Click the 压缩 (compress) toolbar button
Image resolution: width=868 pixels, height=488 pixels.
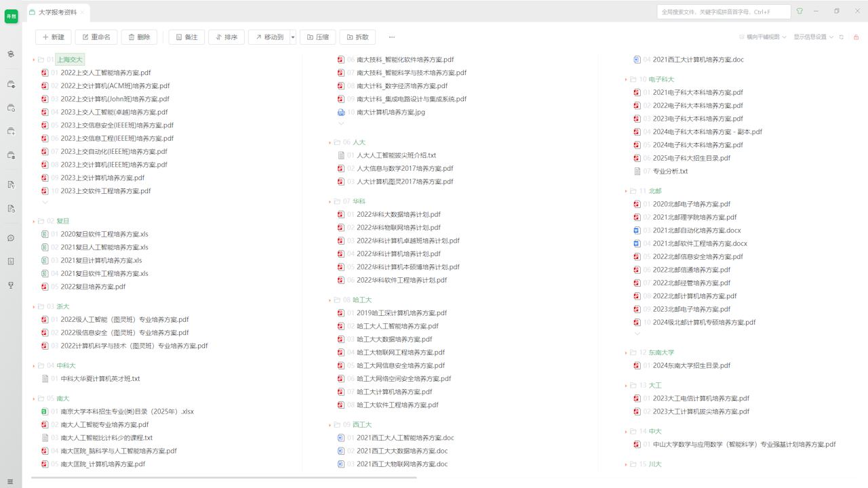click(x=317, y=37)
